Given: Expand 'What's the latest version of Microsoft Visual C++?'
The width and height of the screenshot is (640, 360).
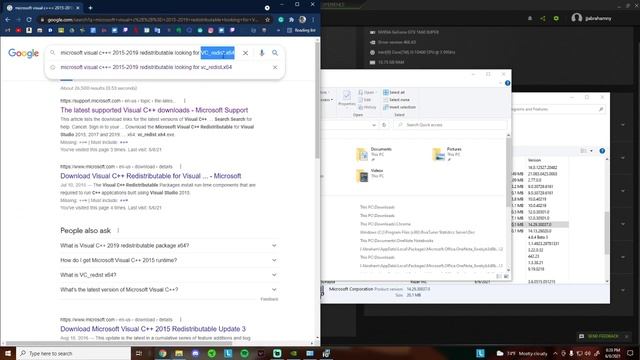Looking at the screenshot, I should [168, 290].
